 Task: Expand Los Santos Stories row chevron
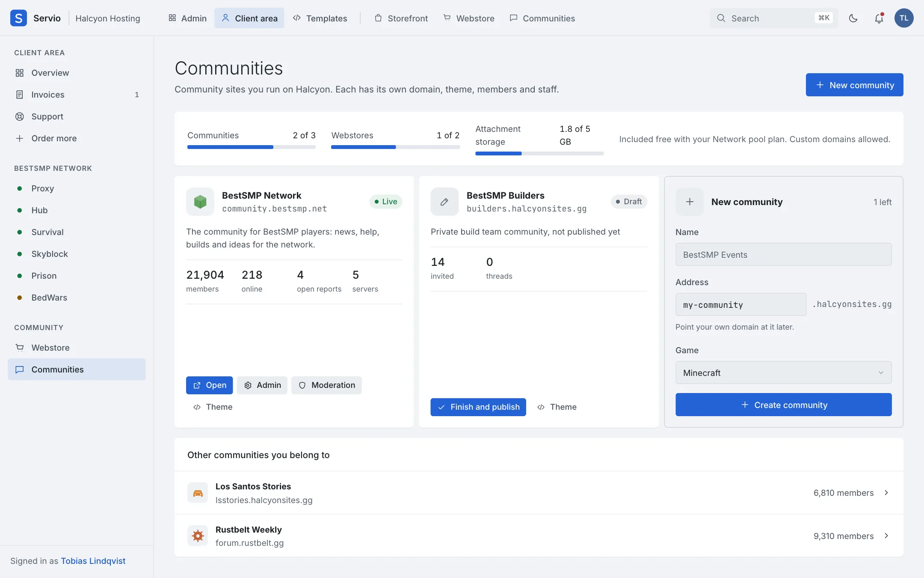886,493
